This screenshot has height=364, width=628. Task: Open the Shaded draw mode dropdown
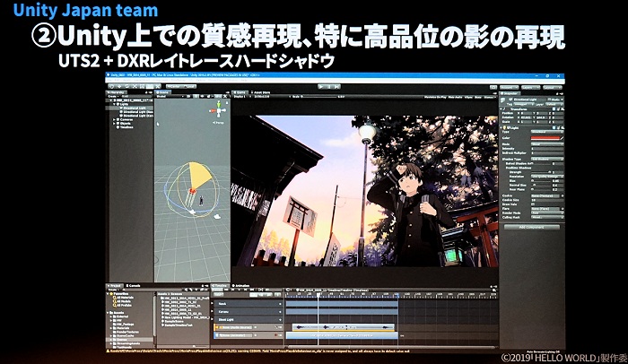click(x=170, y=97)
